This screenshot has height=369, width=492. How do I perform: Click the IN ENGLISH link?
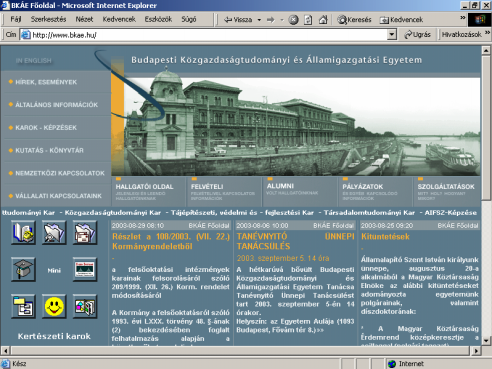coord(33,61)
